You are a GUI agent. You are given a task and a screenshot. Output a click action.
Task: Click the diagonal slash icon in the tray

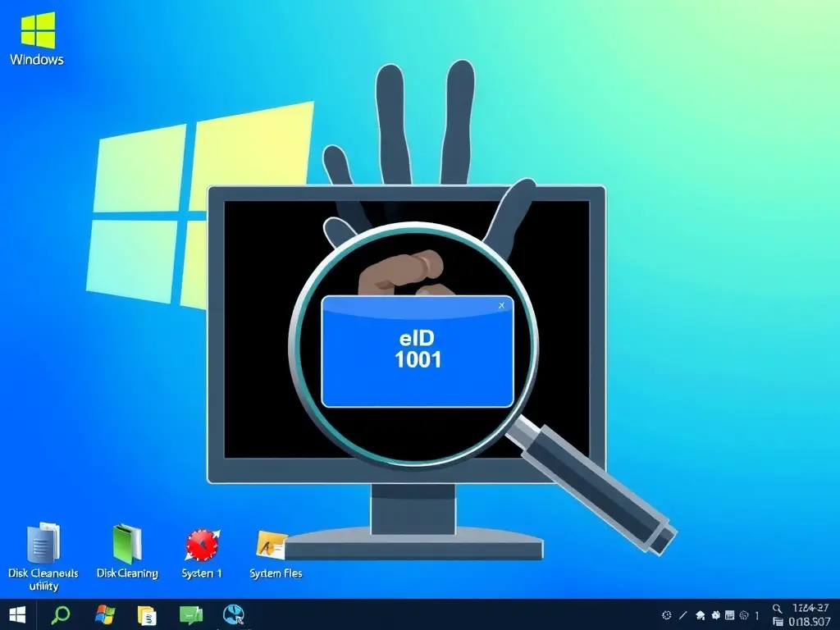tap(683, 615)
